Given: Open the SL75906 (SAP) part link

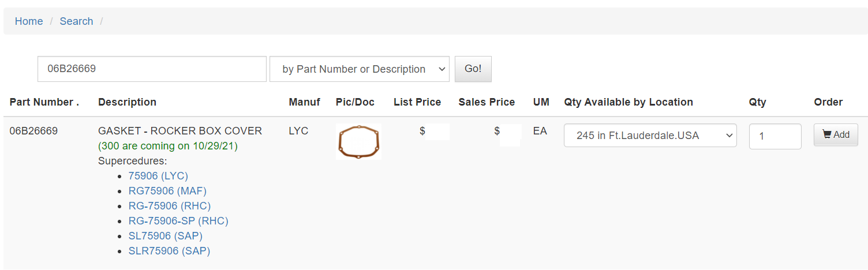Looking at the screenshot, I should [166, 236].
